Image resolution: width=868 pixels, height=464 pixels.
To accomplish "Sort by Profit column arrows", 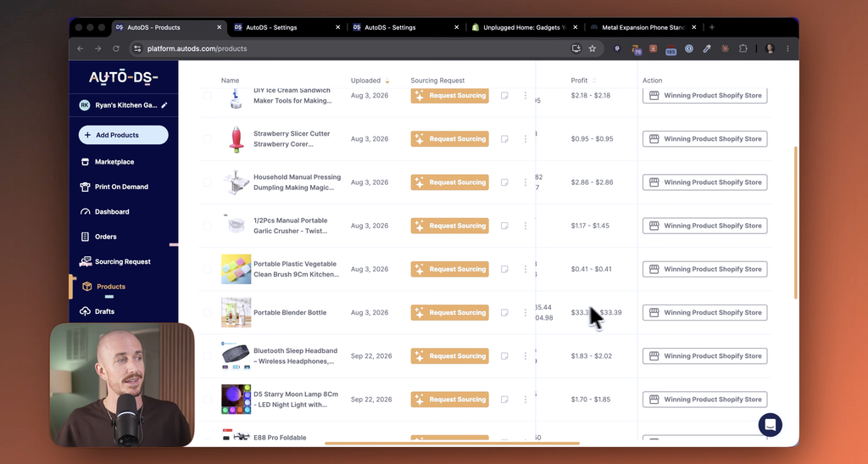I will click(x=594, y=81).
